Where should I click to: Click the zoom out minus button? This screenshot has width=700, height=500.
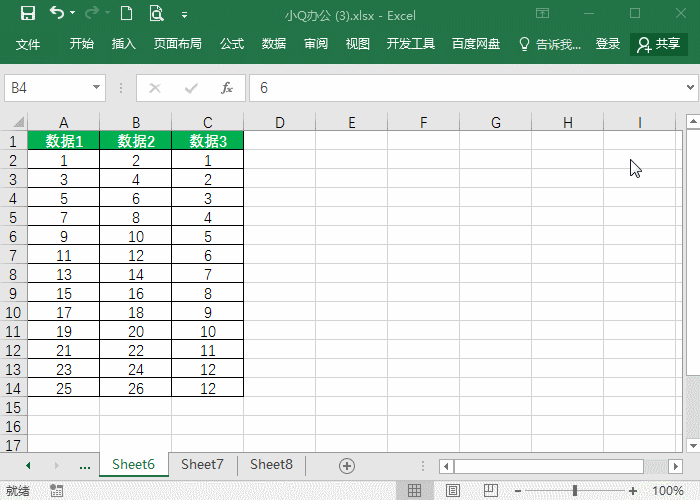point(518,491)
